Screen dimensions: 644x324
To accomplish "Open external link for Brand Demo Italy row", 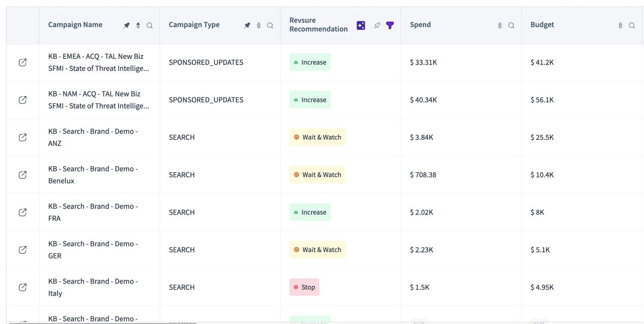I will (x=23, y=287).
